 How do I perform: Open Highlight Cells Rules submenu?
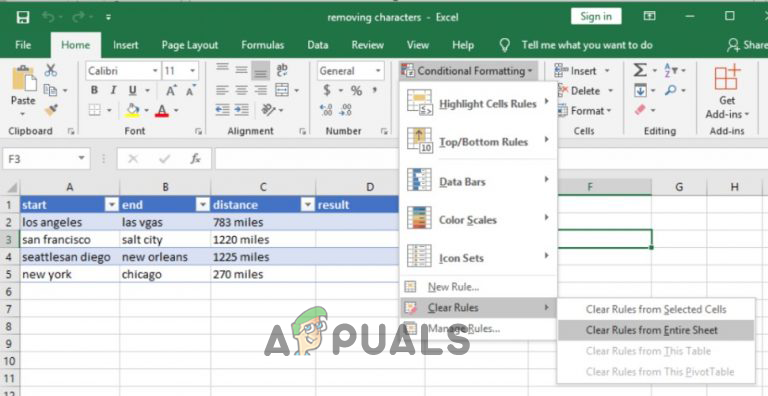coord(479,104)
